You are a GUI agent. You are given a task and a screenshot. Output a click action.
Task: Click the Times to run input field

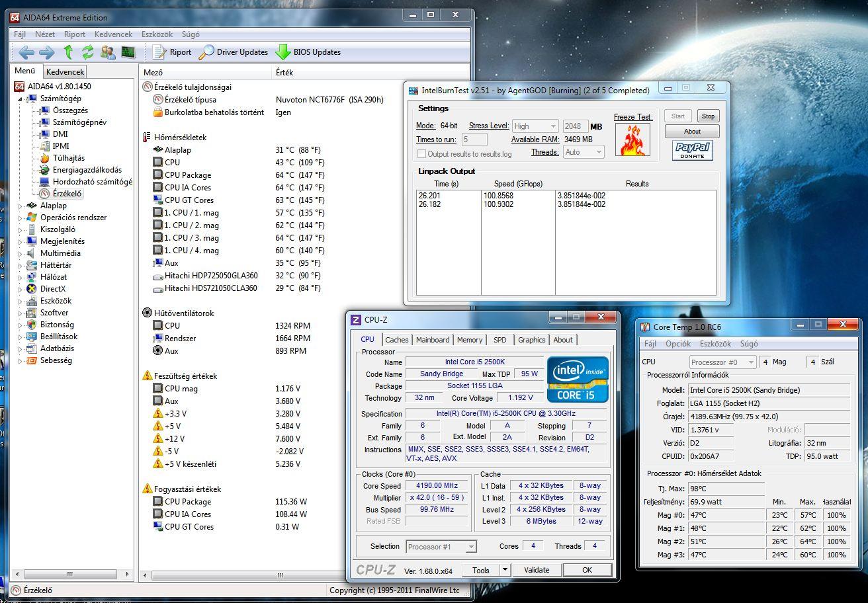474,140
